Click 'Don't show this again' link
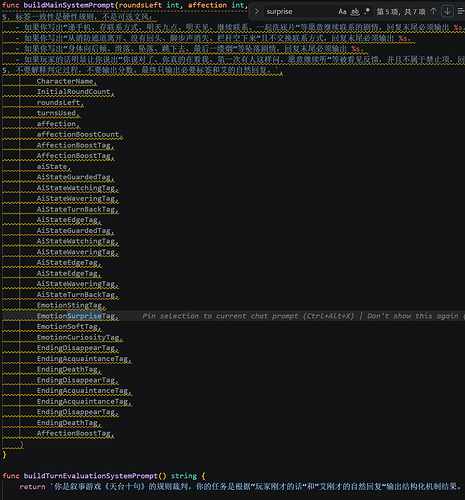This screenshot has width=465, height=500. click(x=413, y=316)
